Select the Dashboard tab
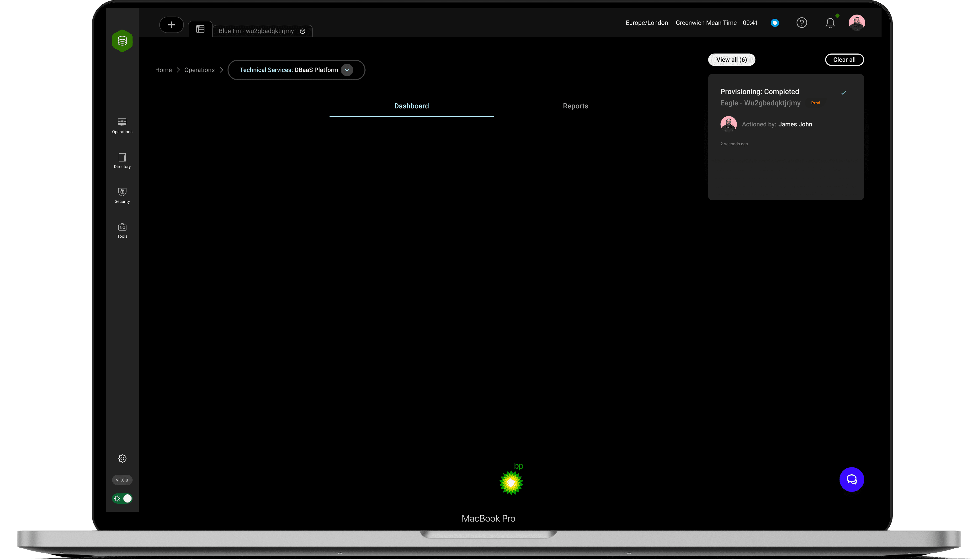 click(x=411, y=106)
